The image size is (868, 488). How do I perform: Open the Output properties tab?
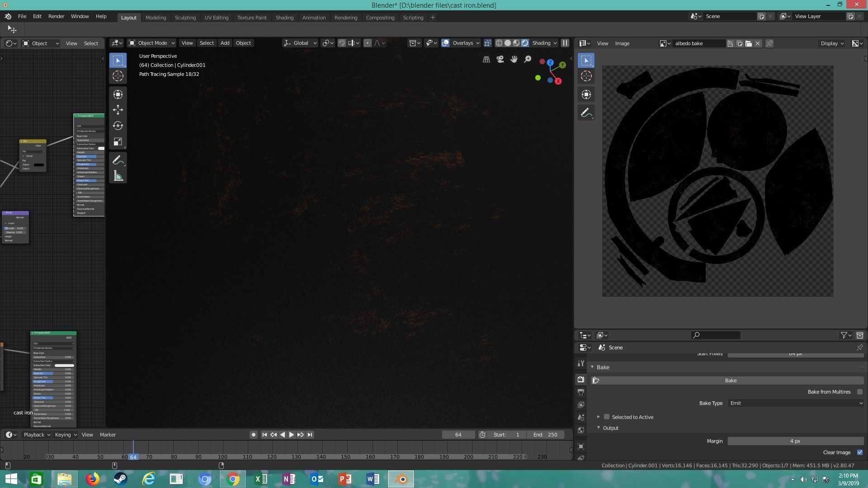(581, 392)
